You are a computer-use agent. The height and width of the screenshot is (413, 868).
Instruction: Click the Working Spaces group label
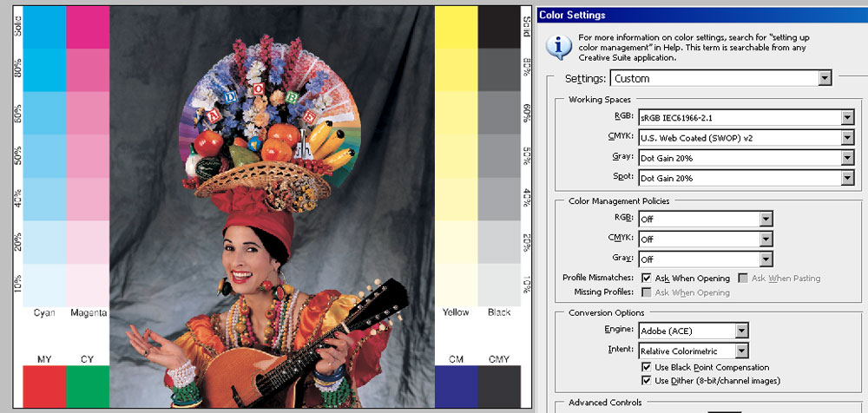[600, 100]
